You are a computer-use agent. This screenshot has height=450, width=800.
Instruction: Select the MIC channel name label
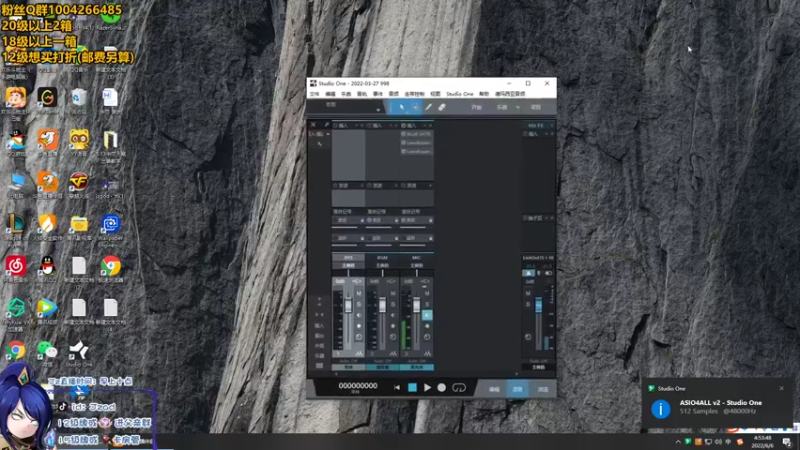(x=416, y=258)
